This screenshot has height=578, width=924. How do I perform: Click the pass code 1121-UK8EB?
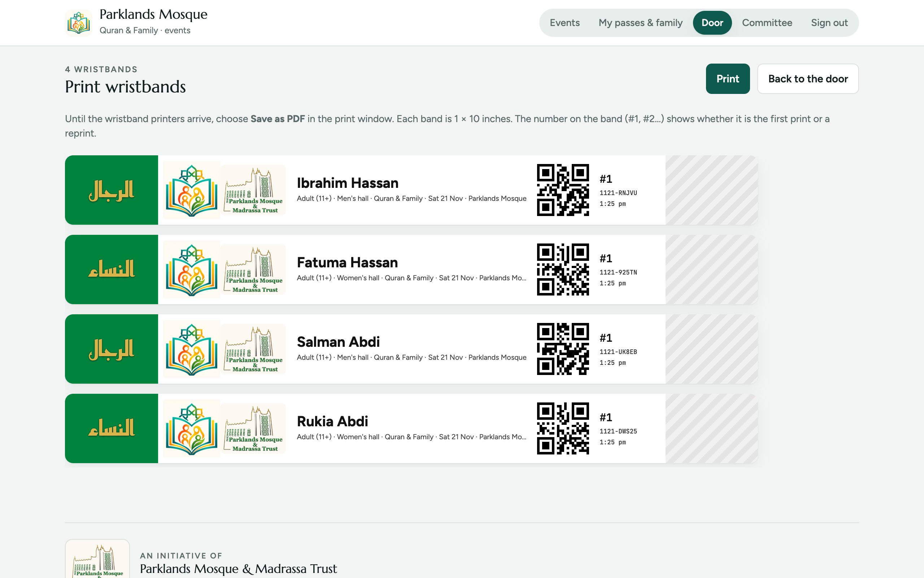click(618, 352)
